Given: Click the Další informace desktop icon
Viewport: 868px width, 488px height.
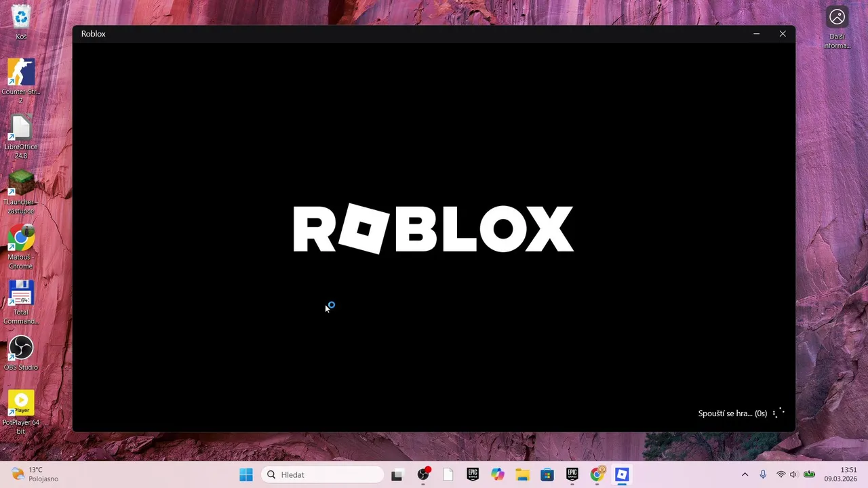Looking at the screenshot, I should coord(837,27).
